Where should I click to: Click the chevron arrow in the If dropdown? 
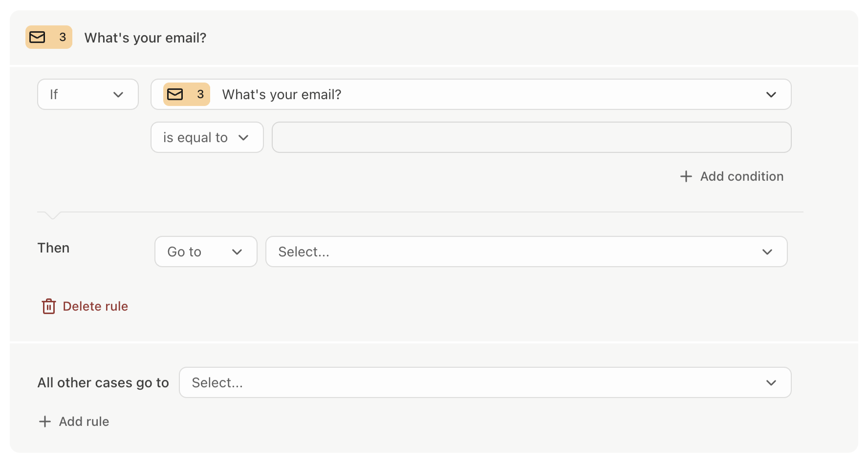118,95
